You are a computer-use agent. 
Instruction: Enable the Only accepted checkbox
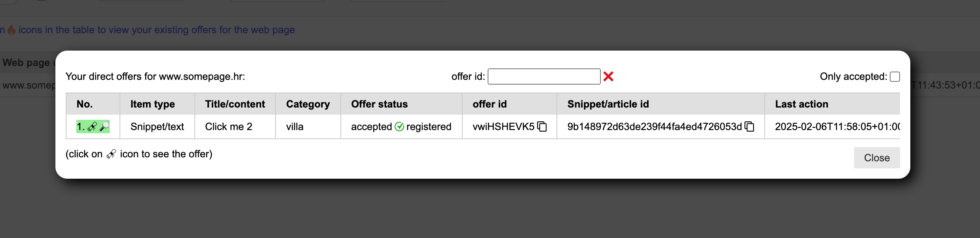[x=895, y=76]
